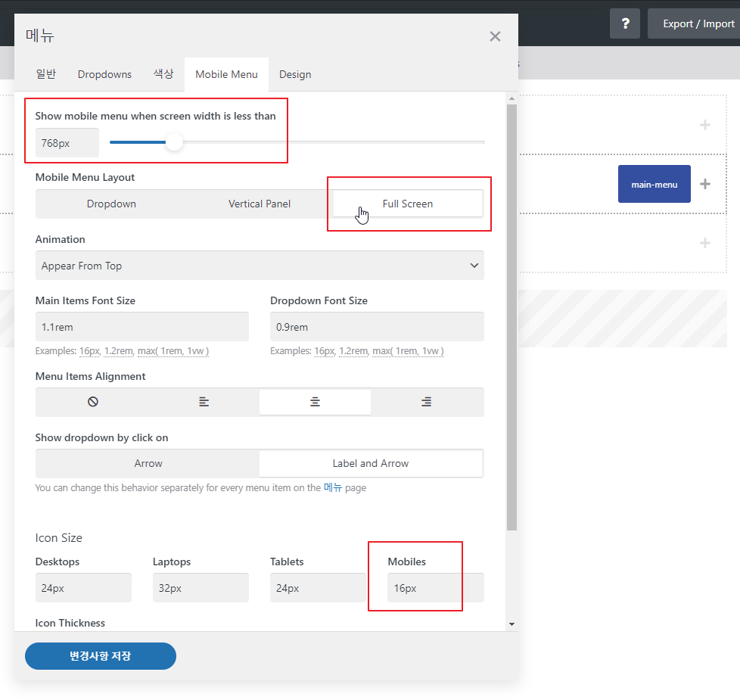Click the Mobiles icon size field

point(436,588)
